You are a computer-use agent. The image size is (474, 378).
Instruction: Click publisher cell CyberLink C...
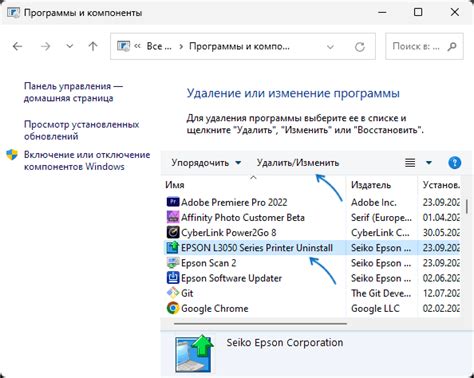pyautogui.click(x=380, y=233)
